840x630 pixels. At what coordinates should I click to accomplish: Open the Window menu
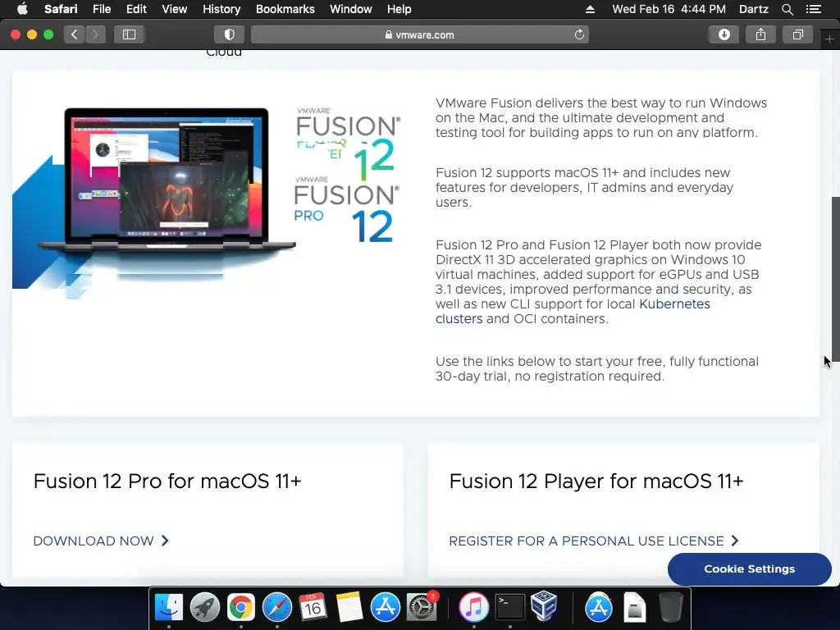coord(350,9)
